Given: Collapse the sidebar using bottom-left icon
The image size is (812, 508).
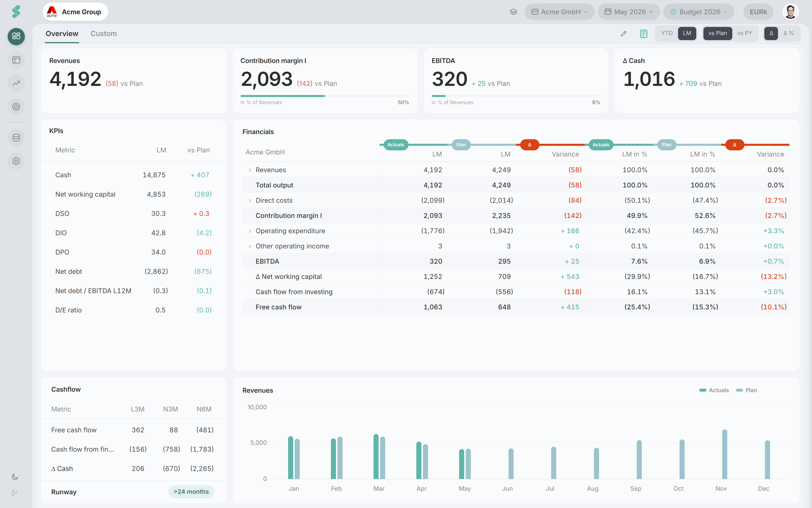Looking at the screenshot, I should [x=15, y=493].
